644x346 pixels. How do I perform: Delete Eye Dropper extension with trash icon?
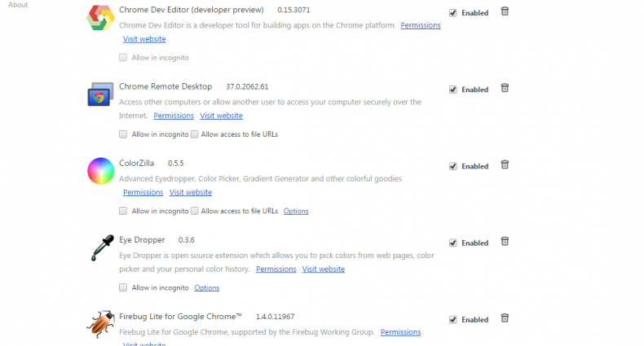point(505,241)
